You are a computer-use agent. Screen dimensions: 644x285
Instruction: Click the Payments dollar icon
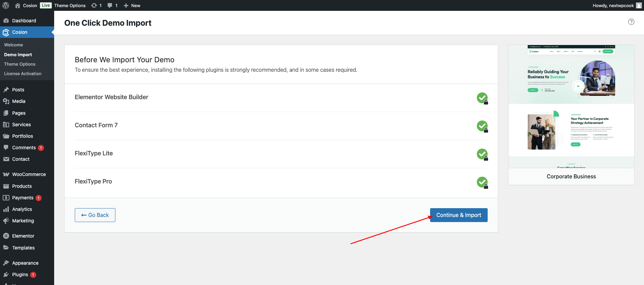(6, 198)
